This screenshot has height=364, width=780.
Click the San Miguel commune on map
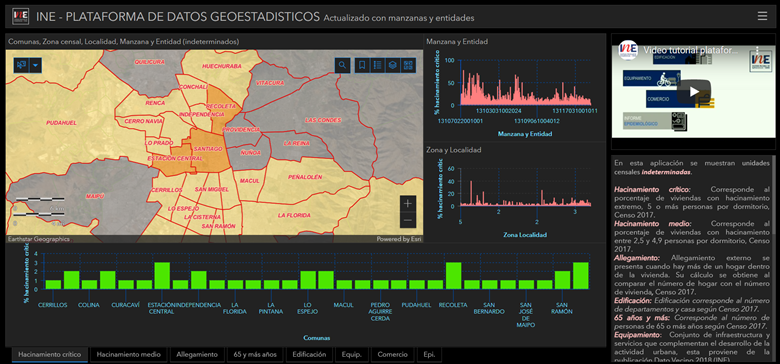click(x=212, y=190)
